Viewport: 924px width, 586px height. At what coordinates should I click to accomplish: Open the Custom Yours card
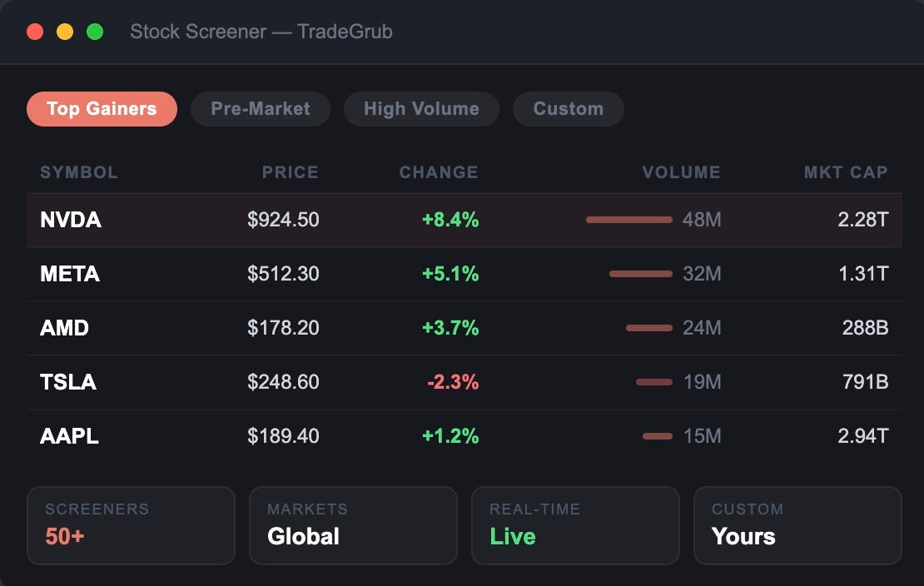798,525
